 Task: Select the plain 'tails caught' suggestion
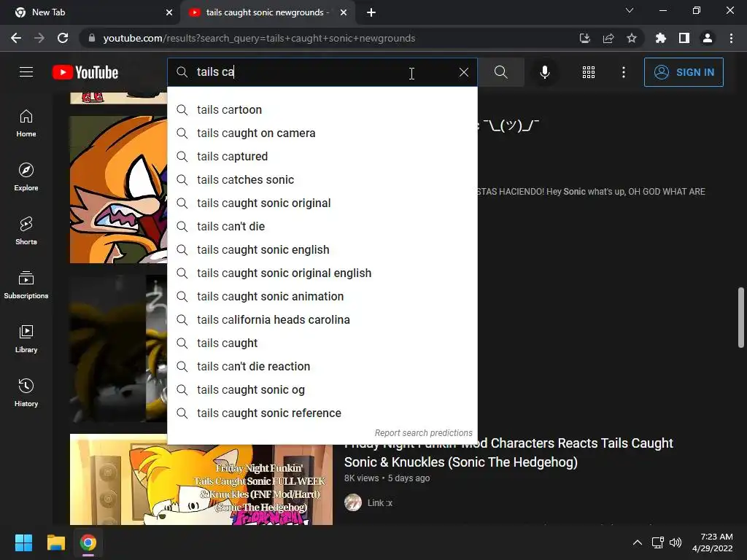(x=322, y=343)
